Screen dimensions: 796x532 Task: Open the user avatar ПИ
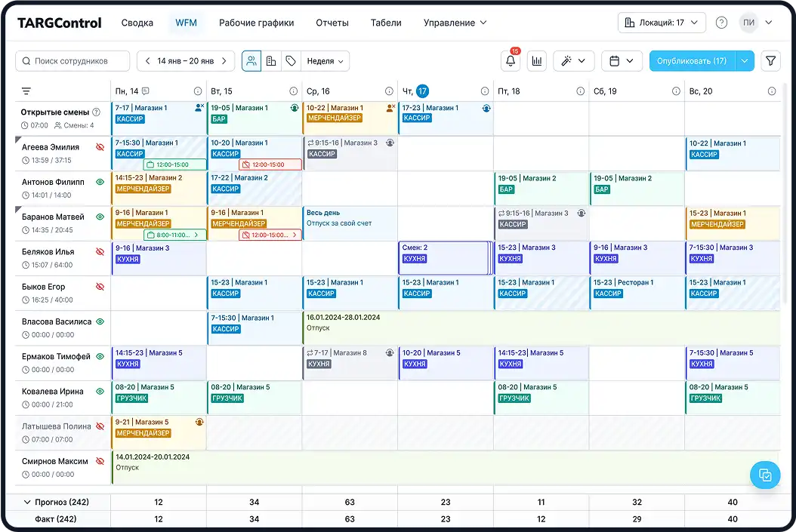pyautogui.click(x=748, y=23)
